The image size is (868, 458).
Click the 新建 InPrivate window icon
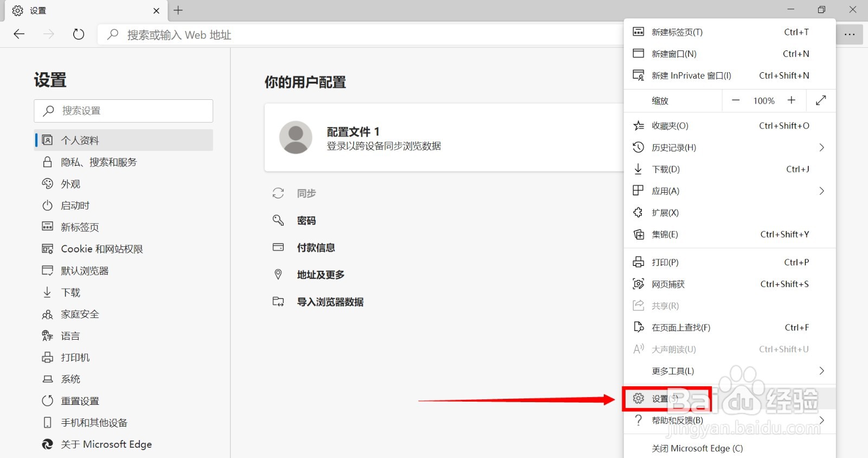coord(639,75)
